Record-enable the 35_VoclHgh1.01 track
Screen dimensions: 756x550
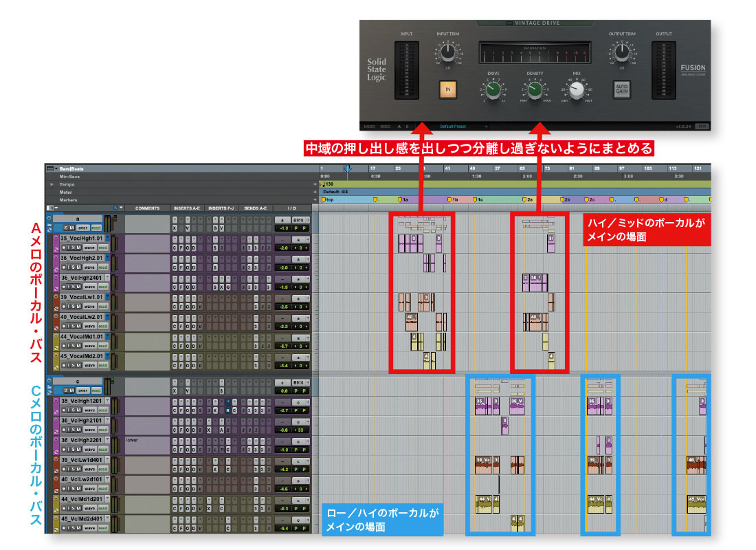click(x=63, y=247)
